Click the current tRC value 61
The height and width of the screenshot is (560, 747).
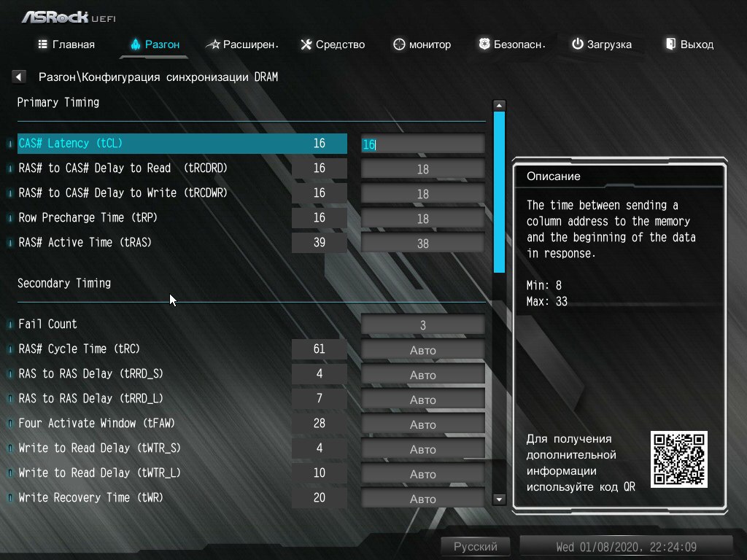pos(320,349)
